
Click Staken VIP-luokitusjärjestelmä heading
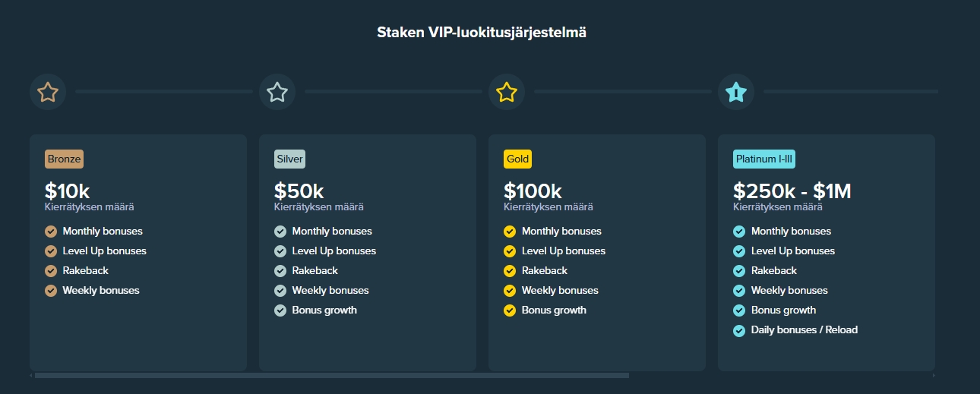[482, 33]
